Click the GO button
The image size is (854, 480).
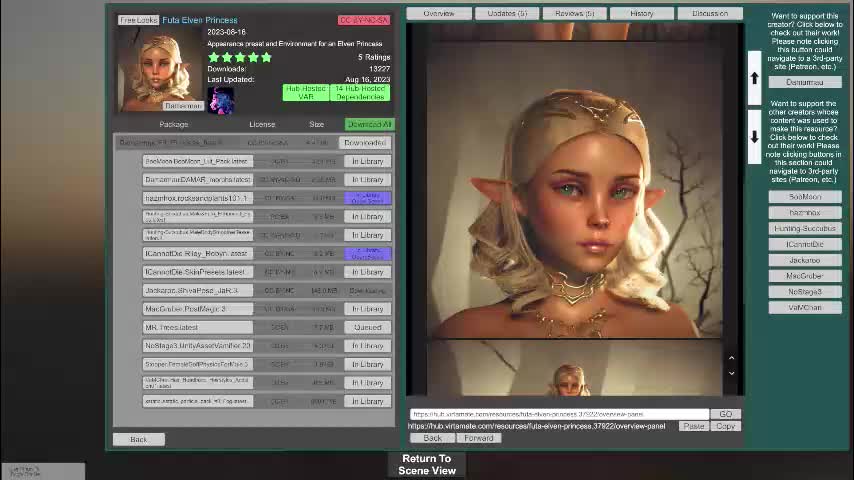pyautogui.click(x=725, y=414)
